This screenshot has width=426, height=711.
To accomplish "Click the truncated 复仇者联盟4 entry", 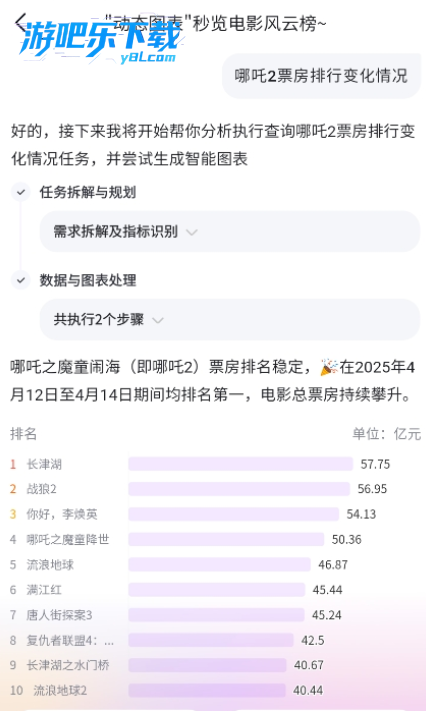I will pos(70,640).
